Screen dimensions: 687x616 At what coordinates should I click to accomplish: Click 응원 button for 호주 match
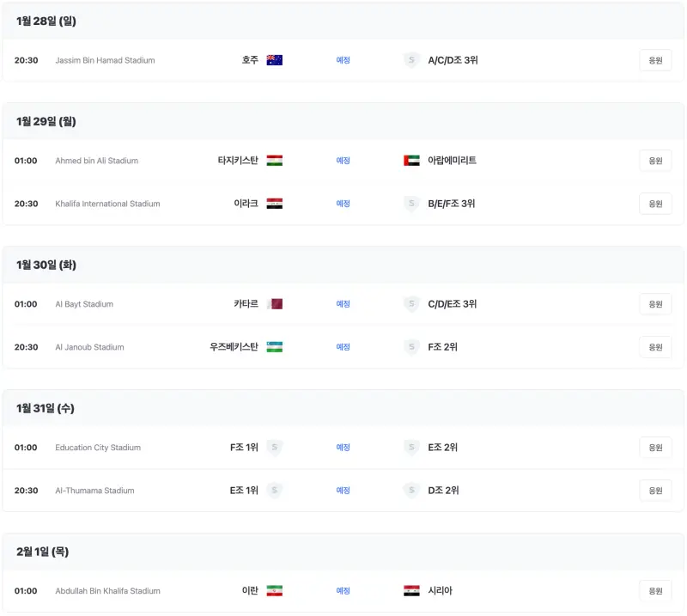(655, 60)
